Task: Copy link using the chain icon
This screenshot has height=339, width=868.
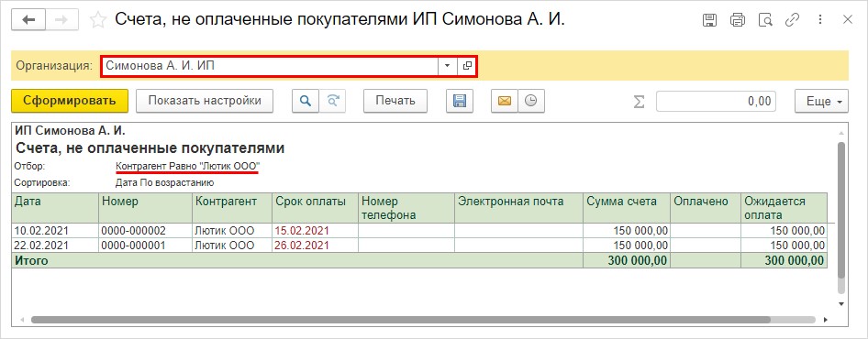Action: (x=793, y=20)
